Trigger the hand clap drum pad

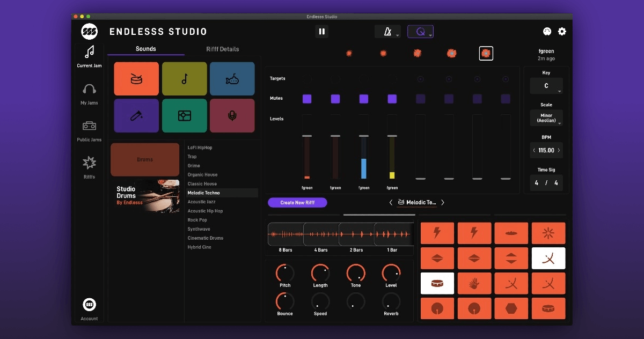point(474,283)
